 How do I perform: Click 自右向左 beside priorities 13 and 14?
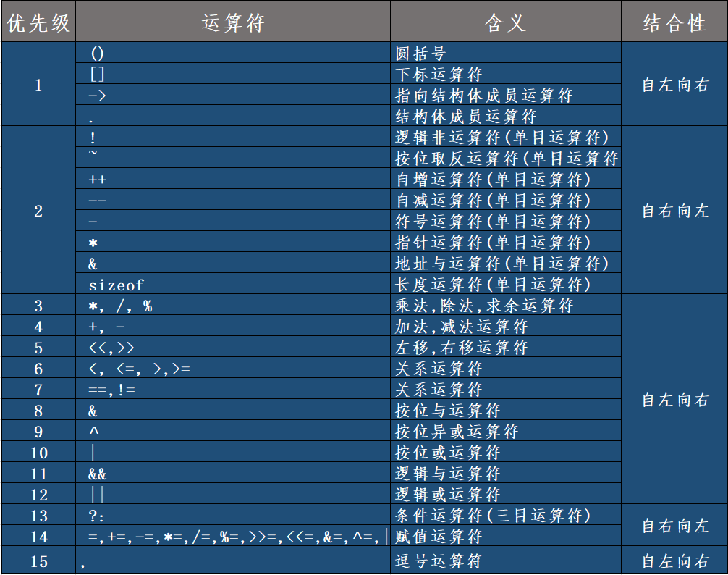point(674,525)
